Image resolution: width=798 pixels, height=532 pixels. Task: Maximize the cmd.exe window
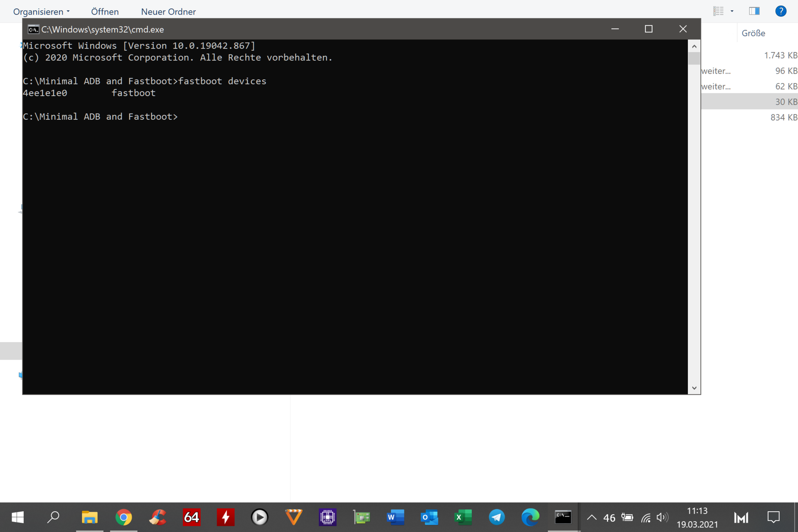click(649, 29)
